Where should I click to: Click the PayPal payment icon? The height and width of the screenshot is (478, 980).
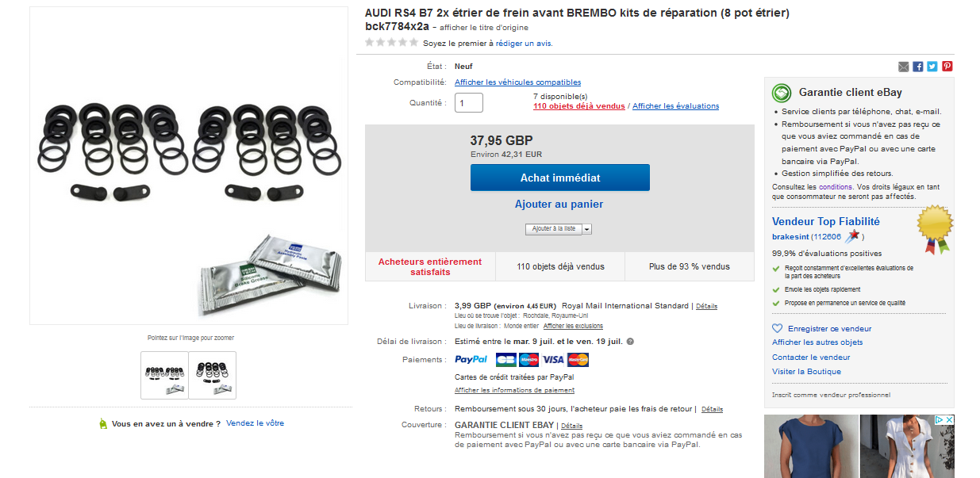[471, 359]
